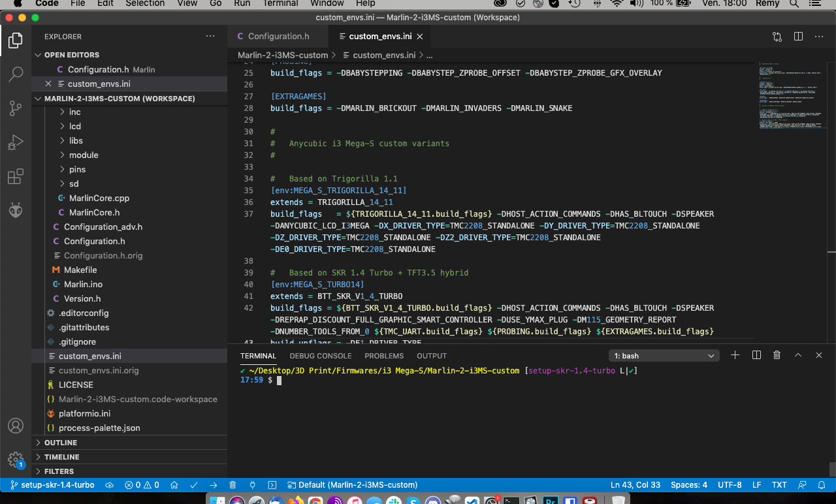
Task: Close the terminal panel
Action: click(819, 355)
